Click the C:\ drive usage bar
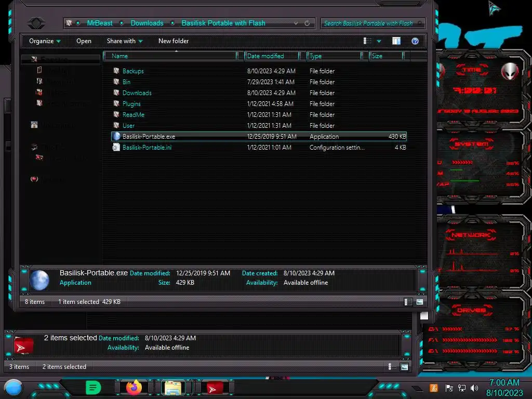This screenshot has width=532, height=399. point(453,329)
